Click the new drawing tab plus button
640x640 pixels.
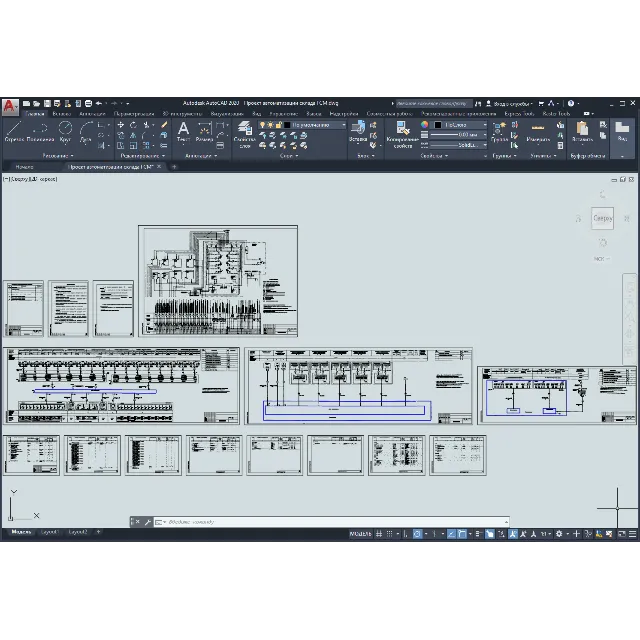[x=174, y=167]
